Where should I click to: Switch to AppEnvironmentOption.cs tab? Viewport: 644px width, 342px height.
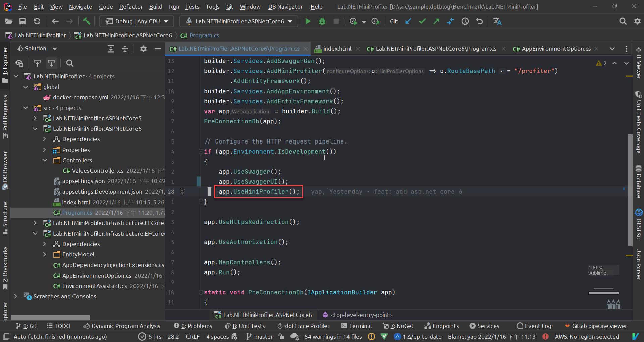[556, 49]
